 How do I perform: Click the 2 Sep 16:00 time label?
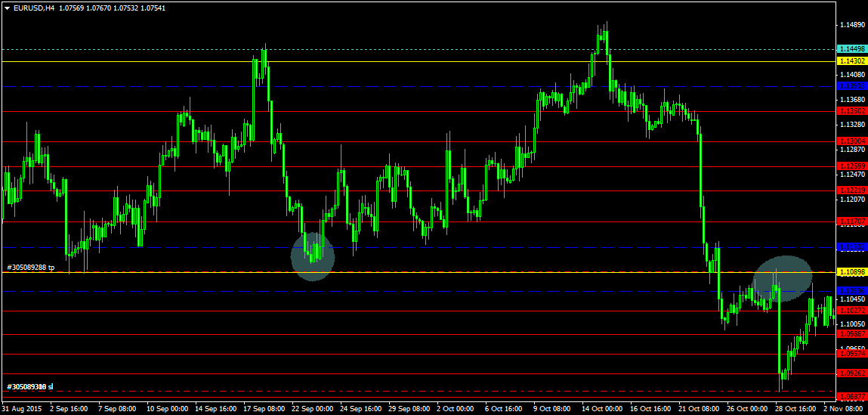[70, 409]
